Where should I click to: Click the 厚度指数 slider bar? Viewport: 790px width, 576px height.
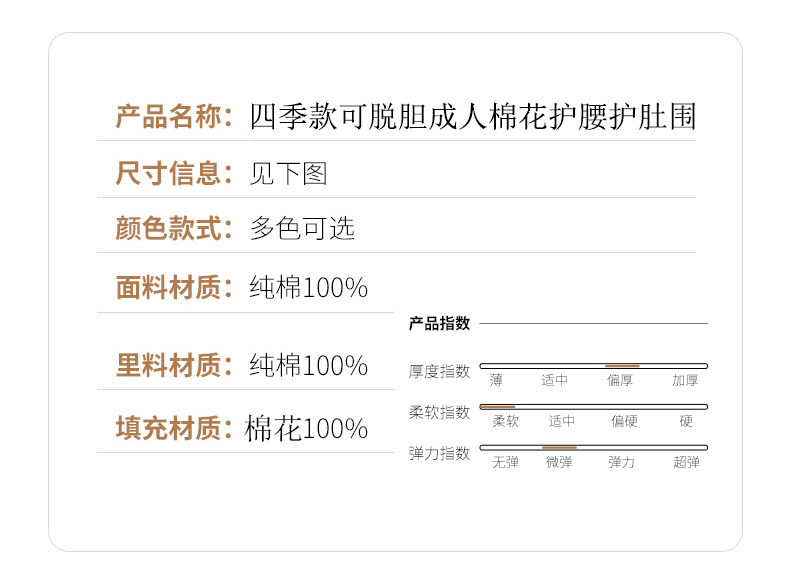pos(593,366)
